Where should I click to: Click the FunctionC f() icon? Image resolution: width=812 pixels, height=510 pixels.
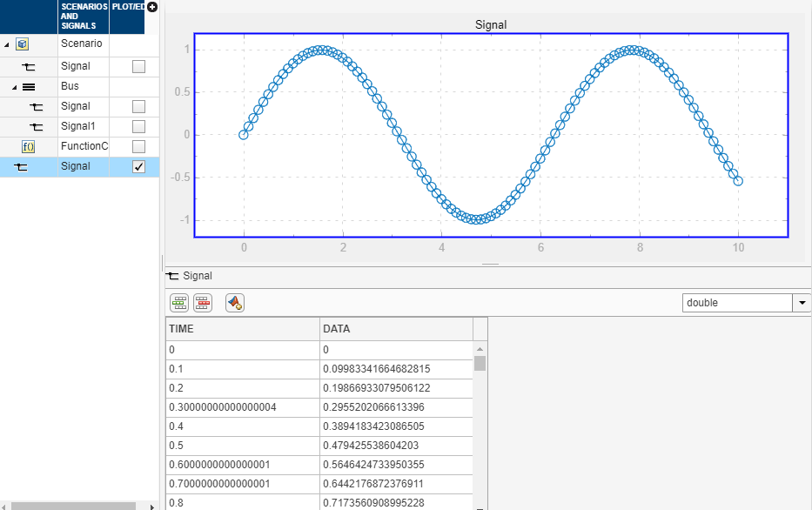pos(28,147)
